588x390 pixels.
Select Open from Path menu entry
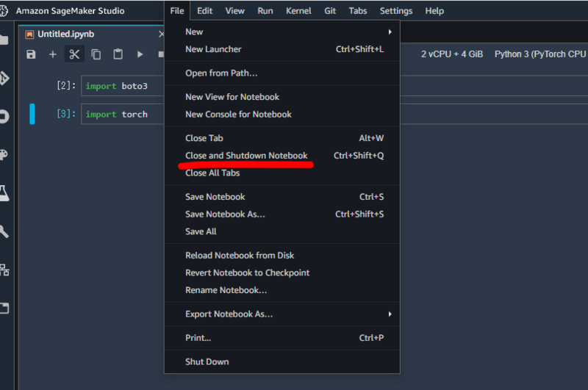click(282, 73)
